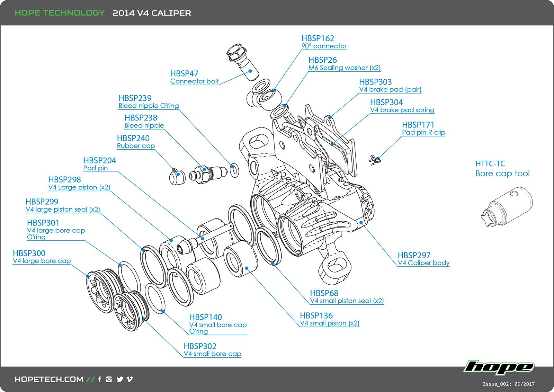554x392 pixels.
Task: Click the HBSP162 90° connector label
Action: click(324, 42)
